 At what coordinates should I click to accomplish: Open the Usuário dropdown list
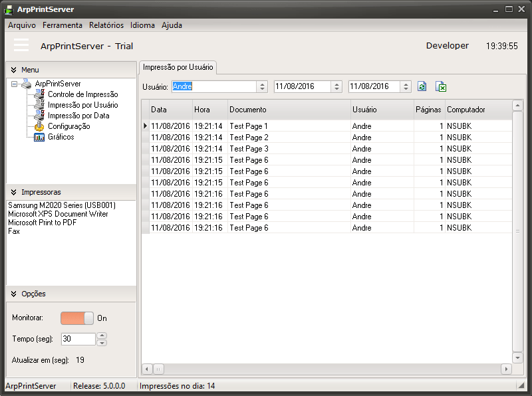tap(262, 87)
